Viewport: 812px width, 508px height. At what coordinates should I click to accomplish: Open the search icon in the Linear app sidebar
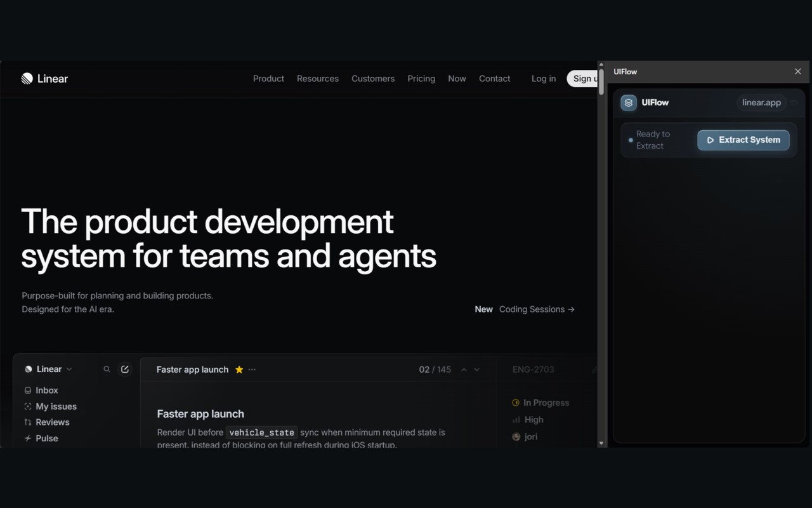107,370
